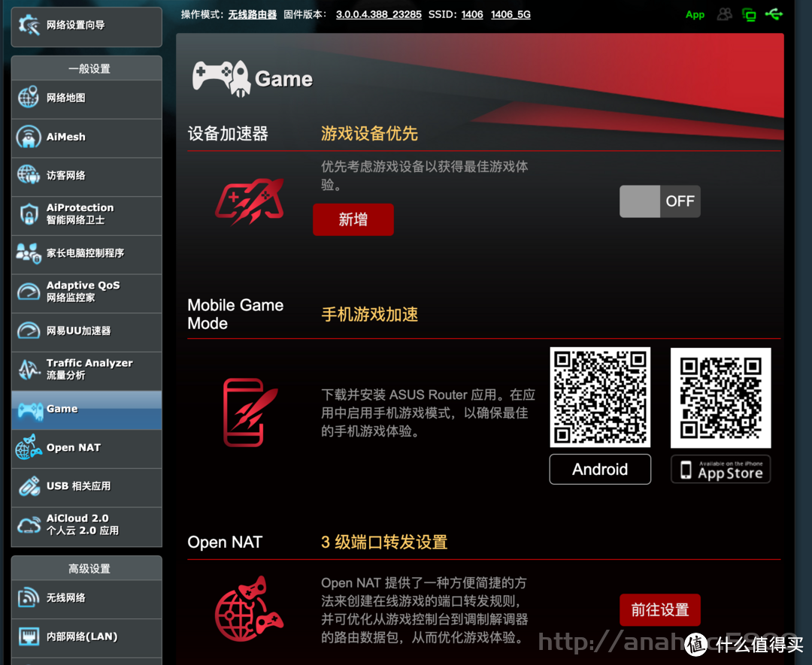Click the 家长电脑控制程序 parental control icon
This screenshot has width=812, height=665.
tap(29, 253)
